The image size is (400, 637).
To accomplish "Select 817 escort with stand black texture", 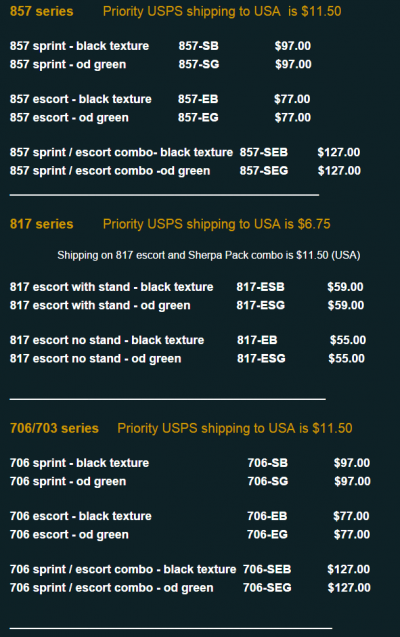I will (x=111, y=287).
